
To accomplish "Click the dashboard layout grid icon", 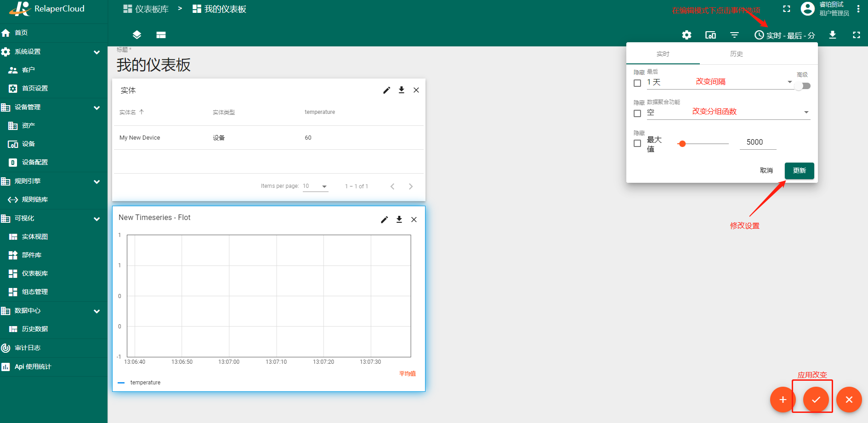I will pos(161,35).
